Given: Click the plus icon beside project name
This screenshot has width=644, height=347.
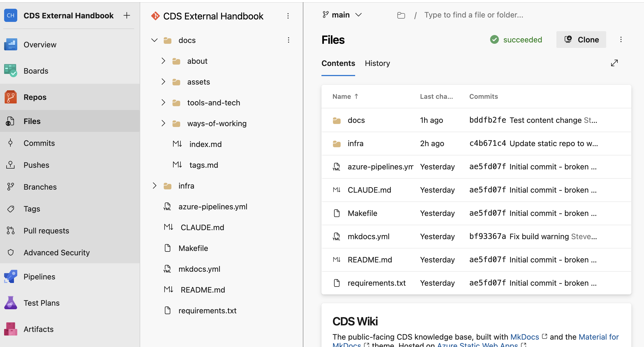Looking at the screenshot, I should pos(127,16).
